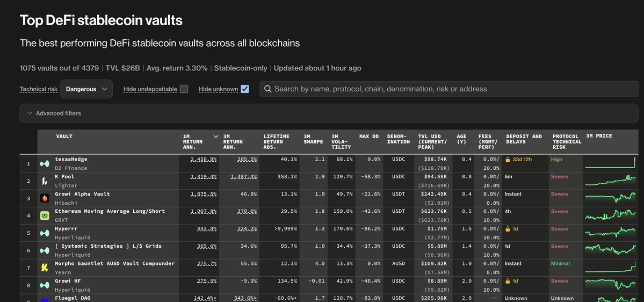Click the Yearn icon for Morpho Gauntlet AUSD
This screenshot has width=644, height=302.
[x=45, y=268]
